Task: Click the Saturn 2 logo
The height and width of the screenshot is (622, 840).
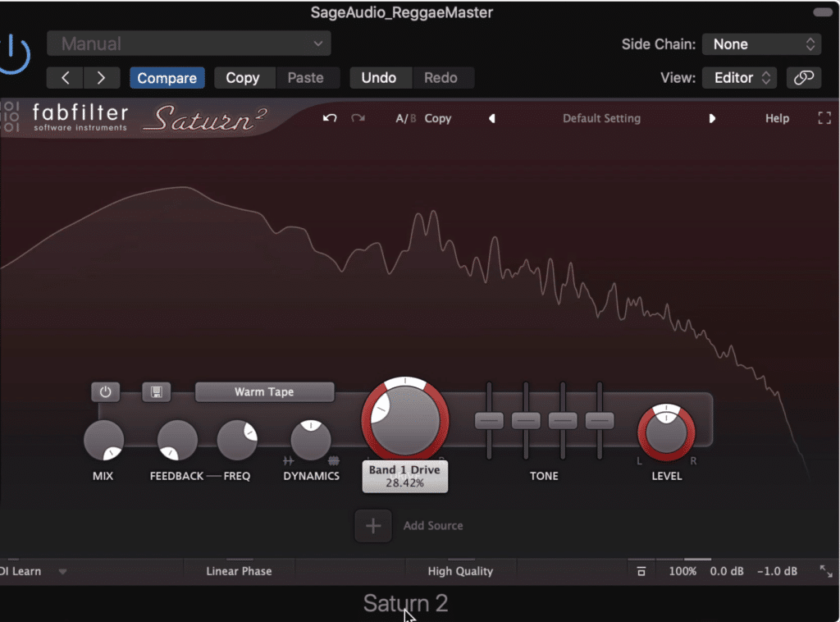Action: [205, 118]
